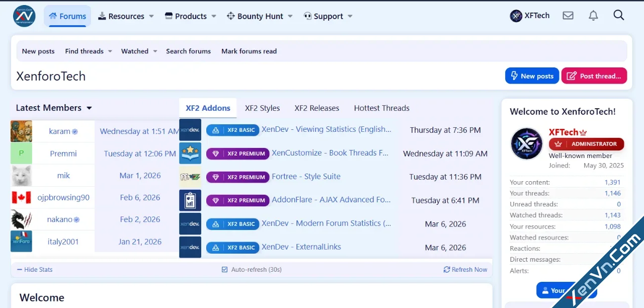Viewport: 644px width, 308px height.
Task: Open the Latest Members dropdown
Action: (89, 108)
